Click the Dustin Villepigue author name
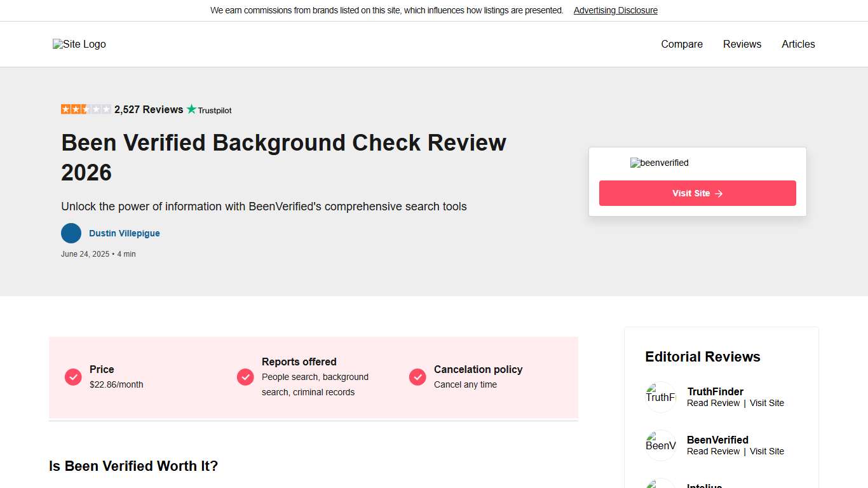Image resolution: width=868 pixels, height=488 pixels. click(124, 233)
